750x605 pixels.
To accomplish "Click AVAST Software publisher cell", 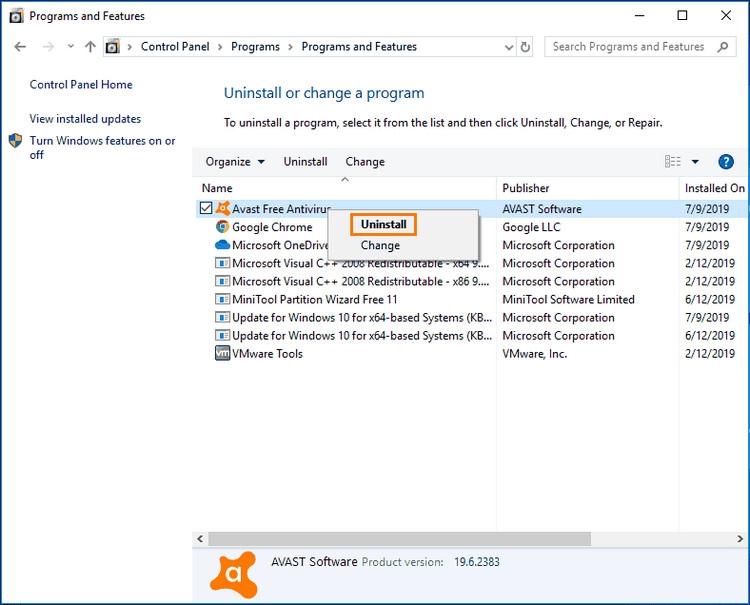I will pyautogui.click(x=542, y=209).
